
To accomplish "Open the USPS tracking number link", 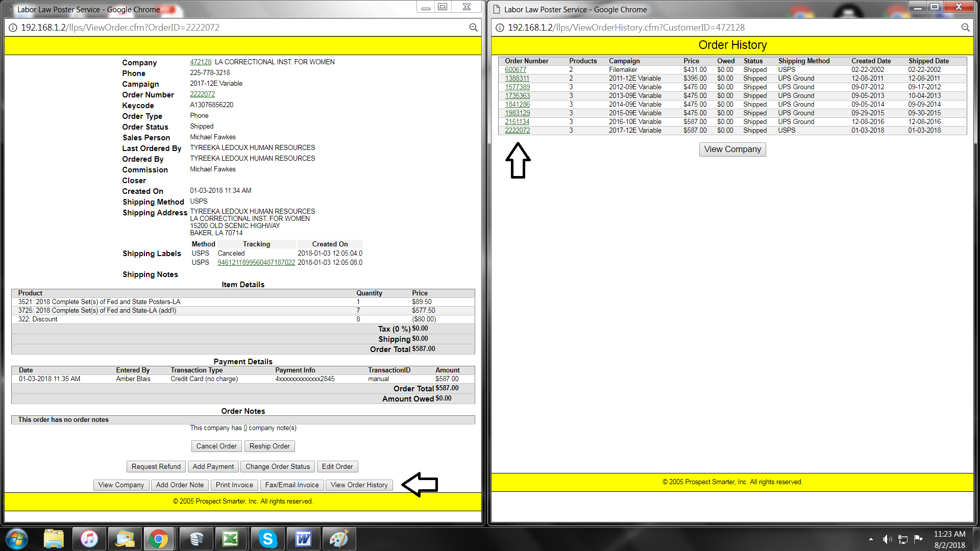I will tap(256, 263).
